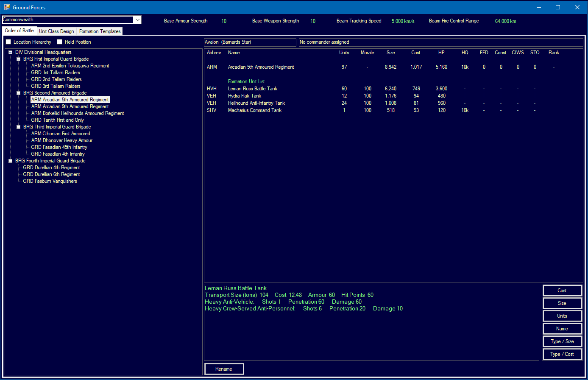This screenshot has height=380, width=588.
Task: Click the Base Armour Strength label
Action: coord(186,21)
